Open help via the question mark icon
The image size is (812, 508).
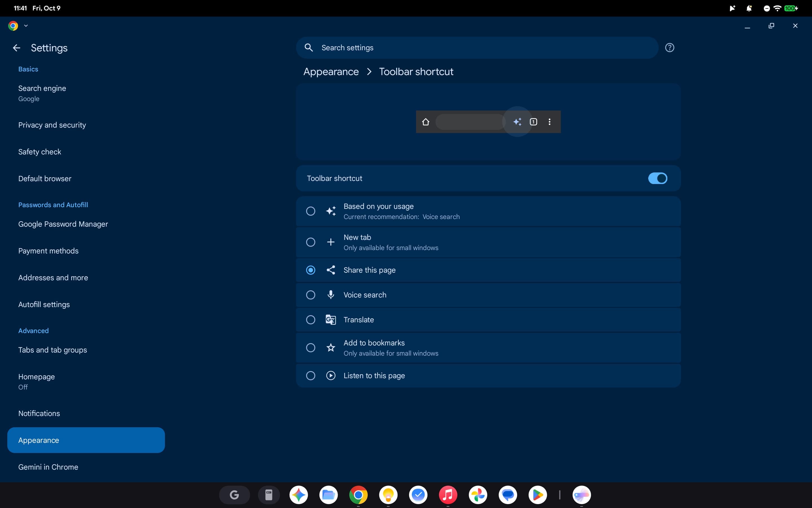(x=669, y=48)
